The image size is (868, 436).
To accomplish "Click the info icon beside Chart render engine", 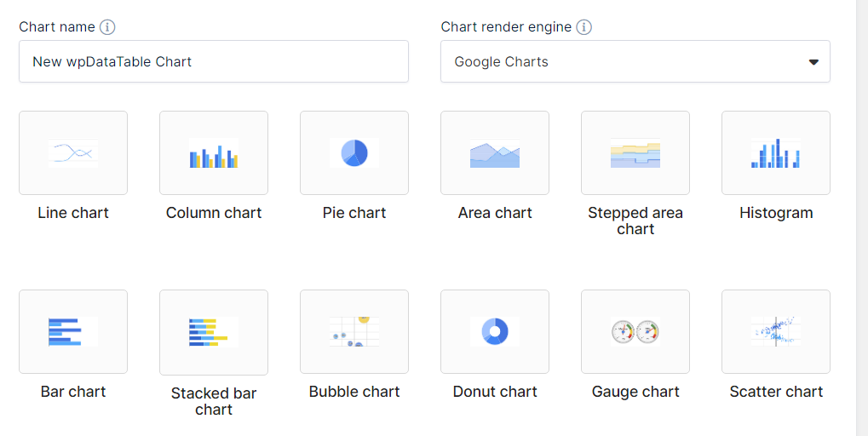I will pos(584,26).
